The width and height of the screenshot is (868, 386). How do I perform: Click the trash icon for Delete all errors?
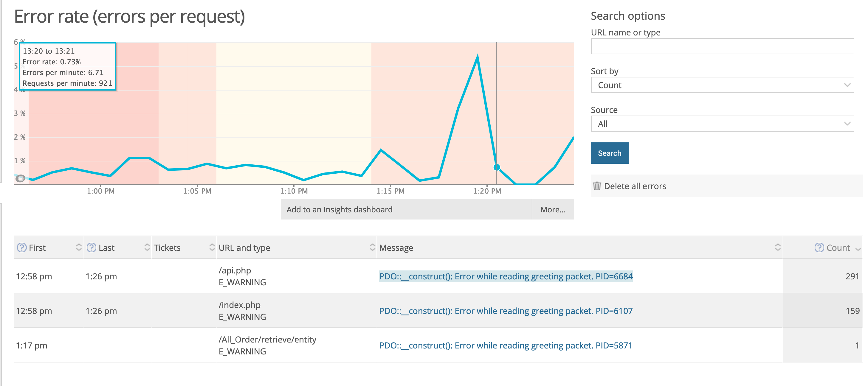pos(597,186)
